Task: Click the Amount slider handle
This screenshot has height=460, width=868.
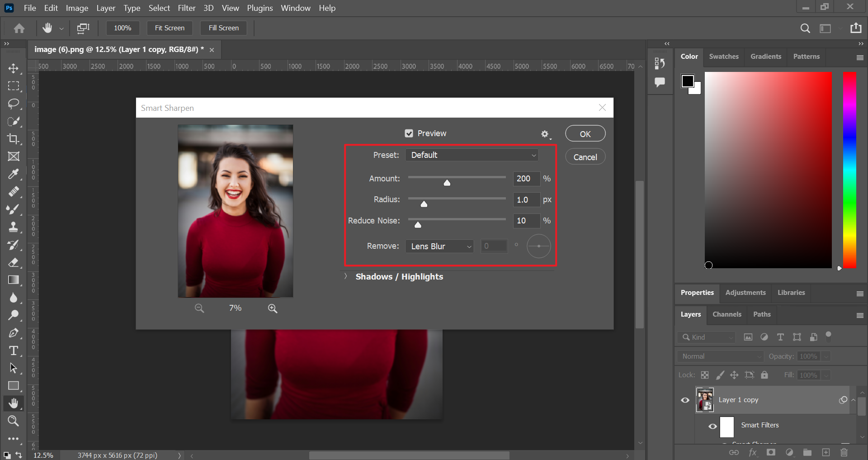Action: click(x=447, y=183)
